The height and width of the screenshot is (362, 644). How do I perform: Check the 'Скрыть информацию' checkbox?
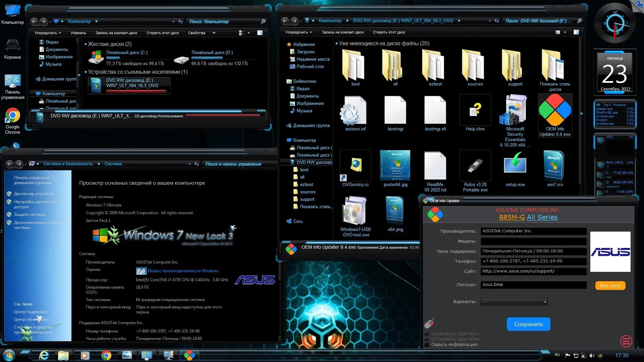tap(427, 345)
